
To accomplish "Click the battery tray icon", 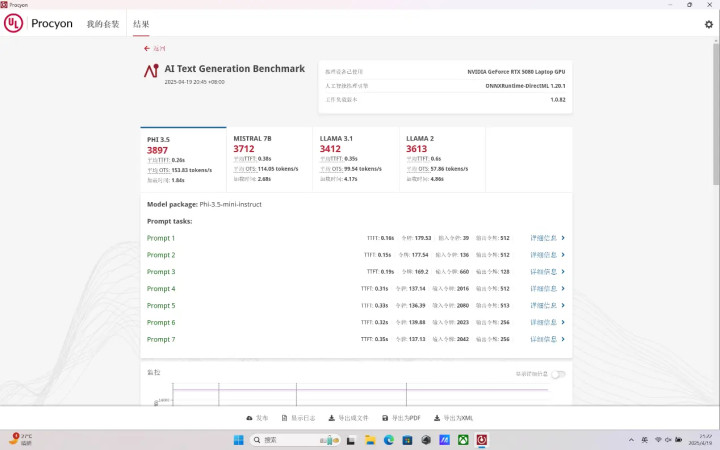I will [678, 440].
